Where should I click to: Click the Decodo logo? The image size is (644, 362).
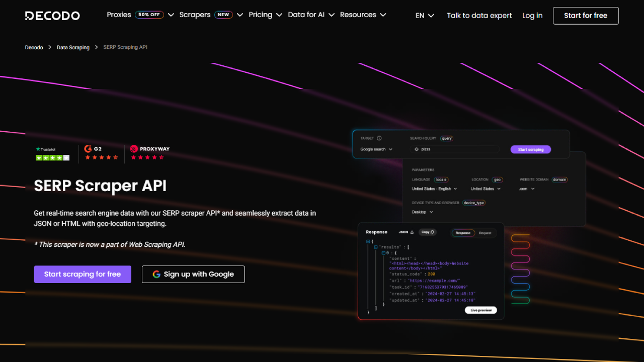click(52, 16)
